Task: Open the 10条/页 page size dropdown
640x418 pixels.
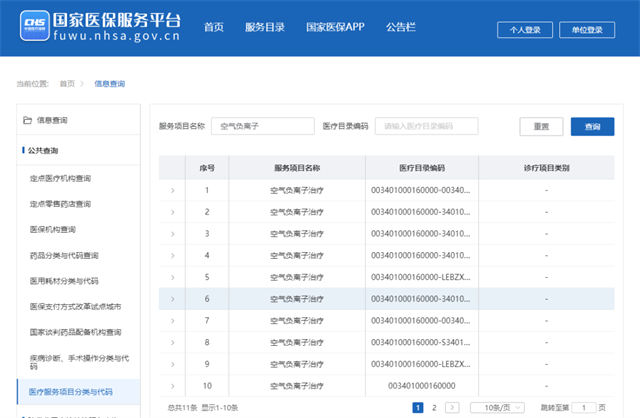Action: coord(497,407)
